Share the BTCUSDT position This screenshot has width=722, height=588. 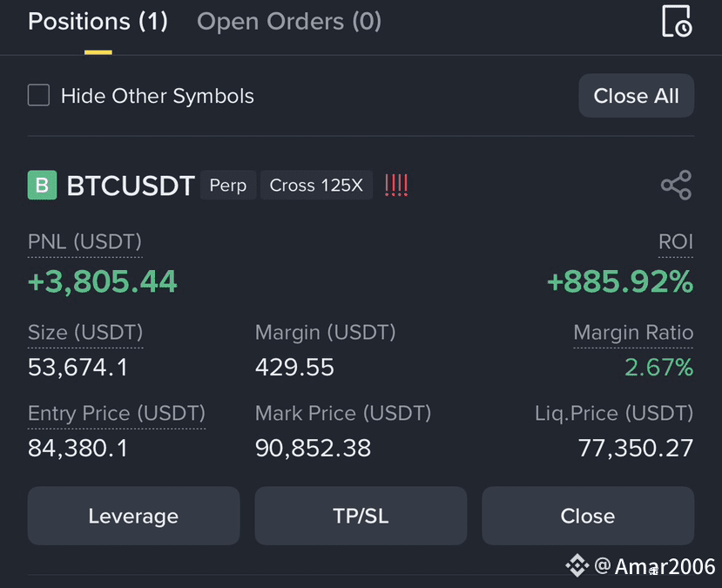tap(677, 185)
